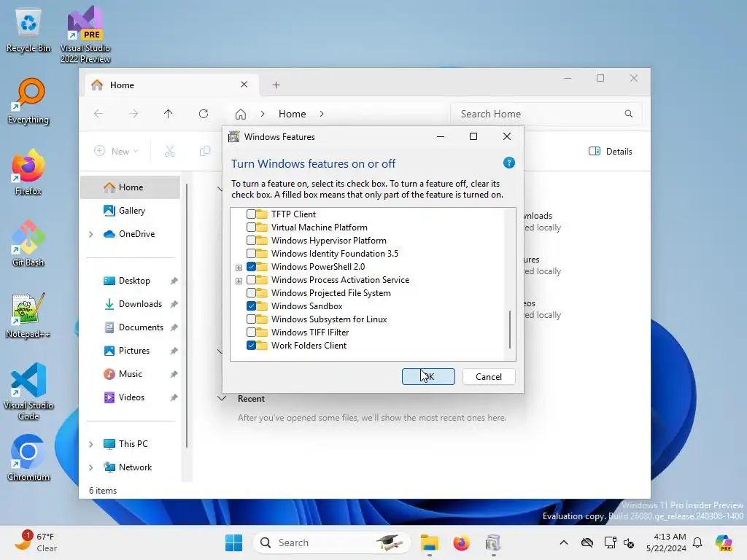Click Explorer Back navigation arrow
The image size is (747, 560).
[x=98, y=114]
